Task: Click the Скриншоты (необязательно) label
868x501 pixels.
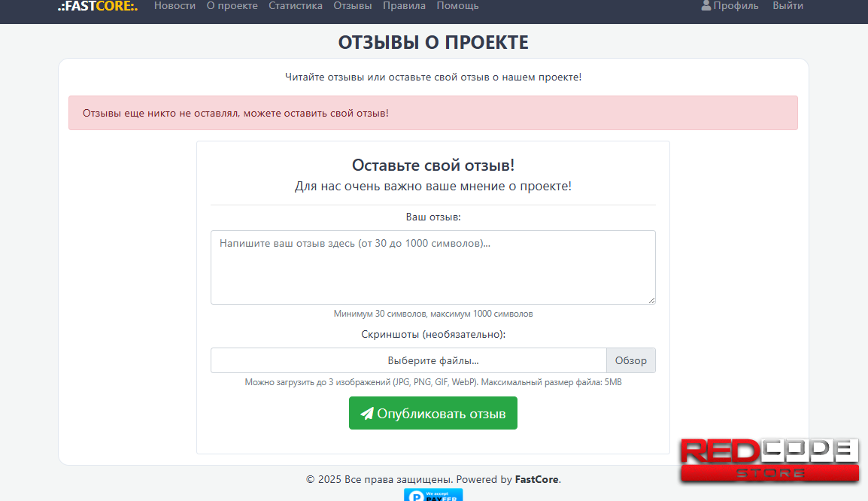Action: tap(433, 334)
